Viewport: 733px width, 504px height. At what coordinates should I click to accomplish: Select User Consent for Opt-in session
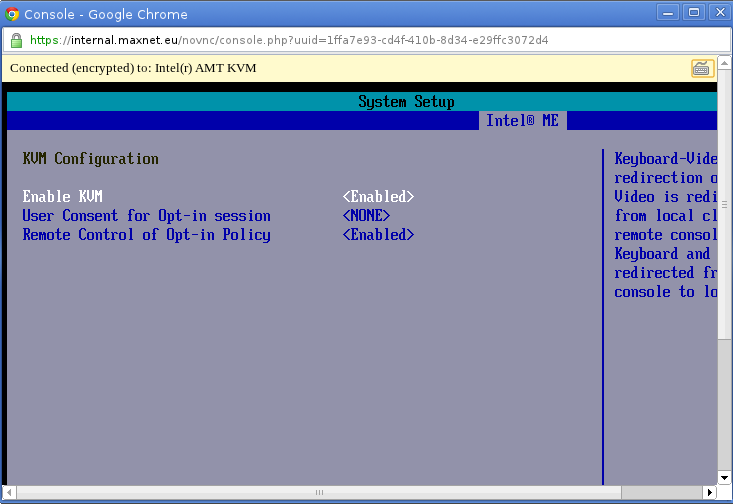[146, 216]
